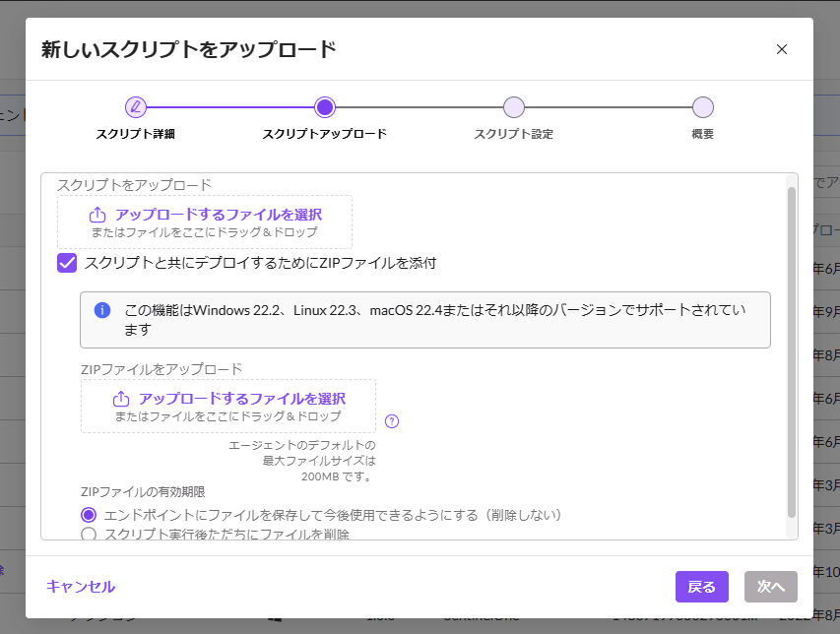Screen dimensions: 840x634
Task: Click アップロードするファイルを選択 link for script
Action: coord(218,215)
